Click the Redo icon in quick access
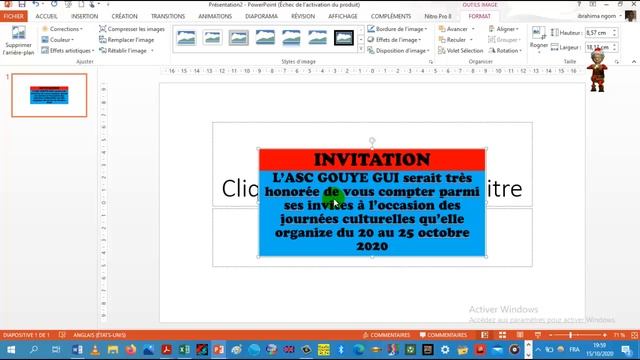Viewport: 640px width, 360px height. tap(54, 4)
